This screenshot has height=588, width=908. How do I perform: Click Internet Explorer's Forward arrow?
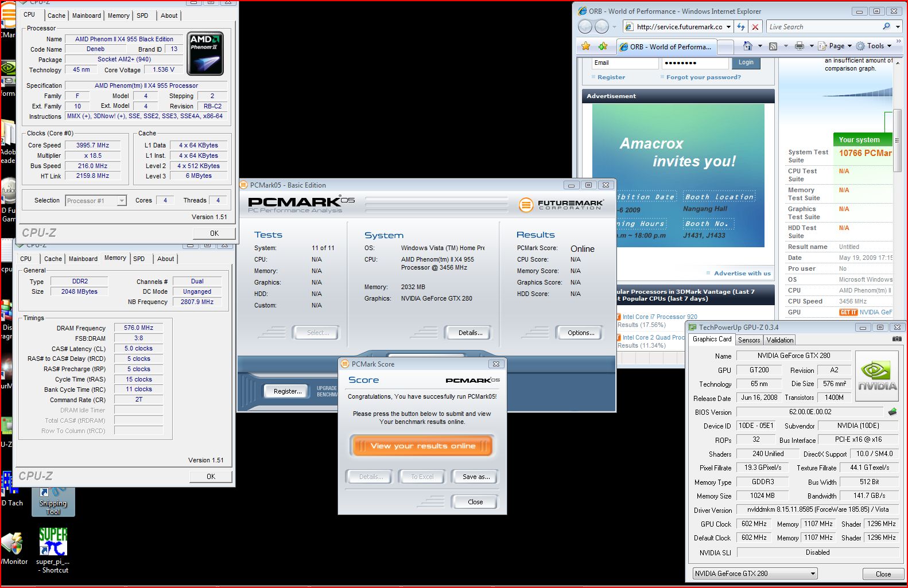click(x=601, y=26)
